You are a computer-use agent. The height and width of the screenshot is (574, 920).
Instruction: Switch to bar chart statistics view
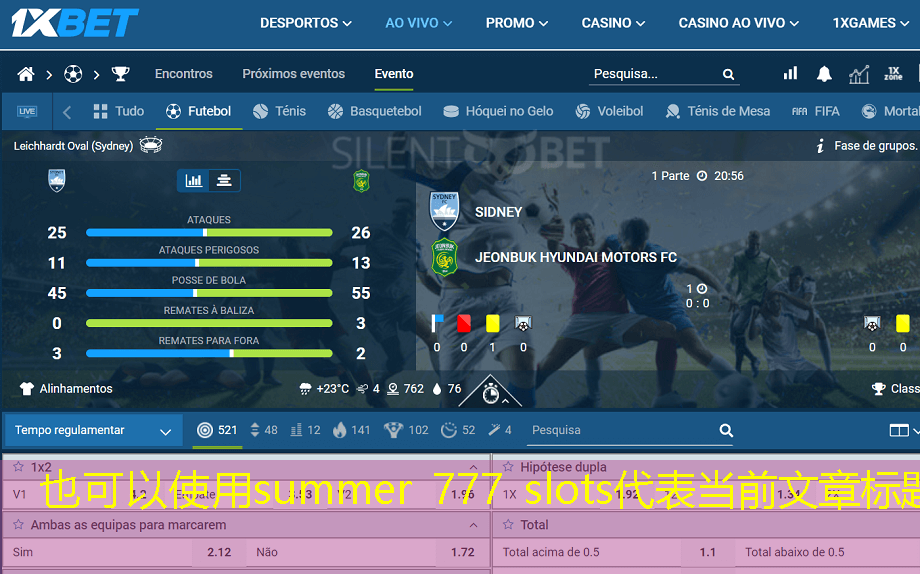[x=194, y=181]
